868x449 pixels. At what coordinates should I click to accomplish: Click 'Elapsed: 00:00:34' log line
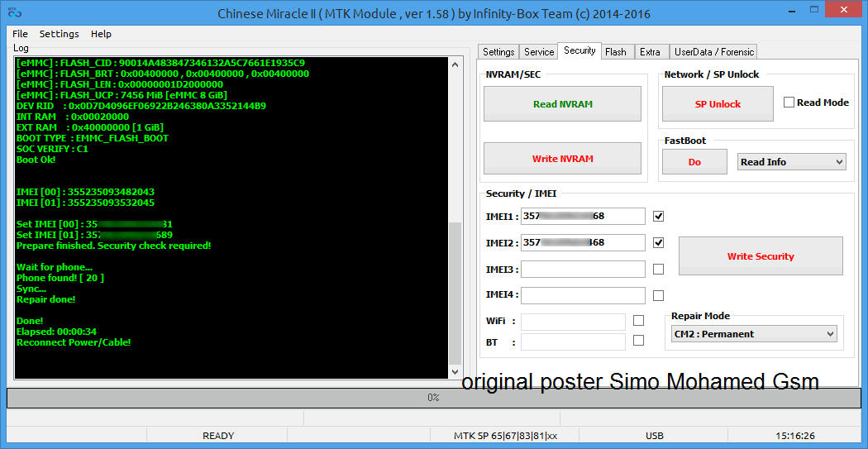tap(56, 332)
